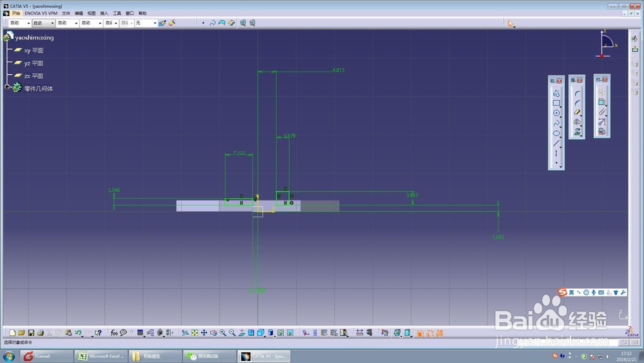Open the 视图 menu
Screen dimensions: 644x363
click(x=91, y=13)
